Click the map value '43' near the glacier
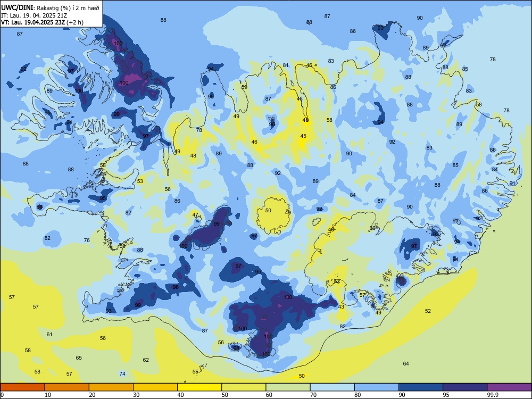Image resolution: width=532 pixels, height=399 pixels. click(341, 306)
